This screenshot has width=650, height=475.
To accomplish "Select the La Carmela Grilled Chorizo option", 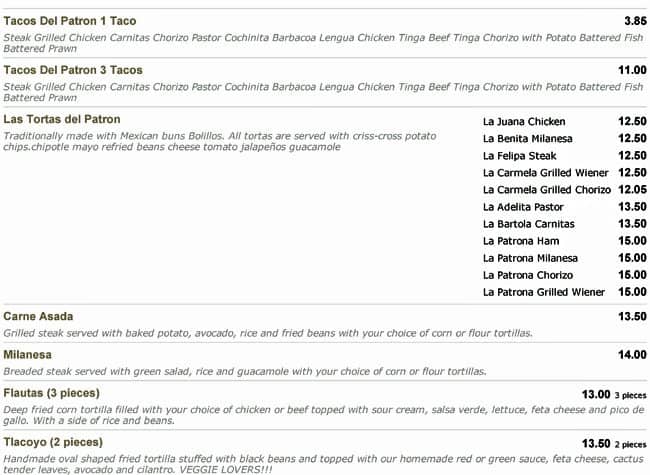I will (547, 190).
